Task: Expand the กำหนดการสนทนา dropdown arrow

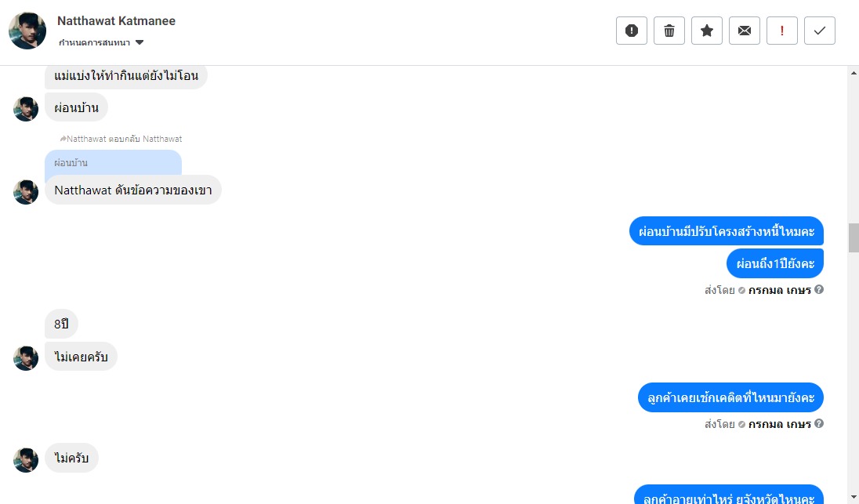Action: (140, 42)
